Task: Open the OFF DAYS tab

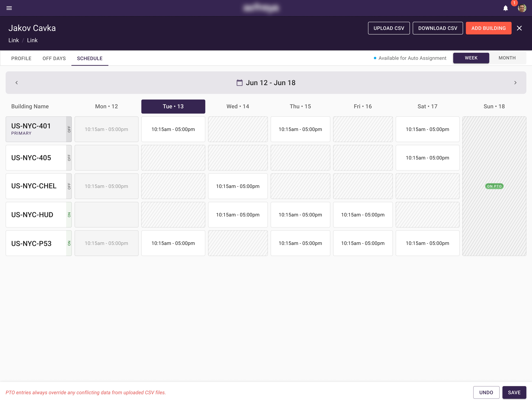Action: (x=54, y=58)
